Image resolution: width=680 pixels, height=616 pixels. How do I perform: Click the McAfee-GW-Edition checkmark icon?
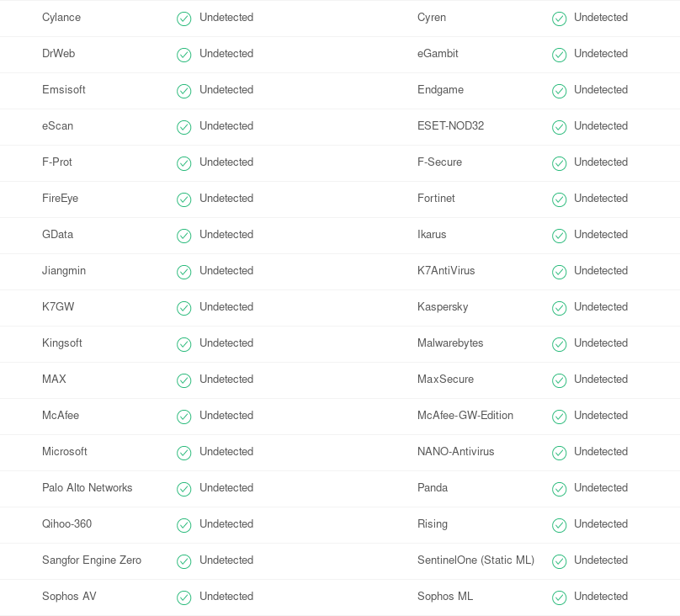click(559, 417)
